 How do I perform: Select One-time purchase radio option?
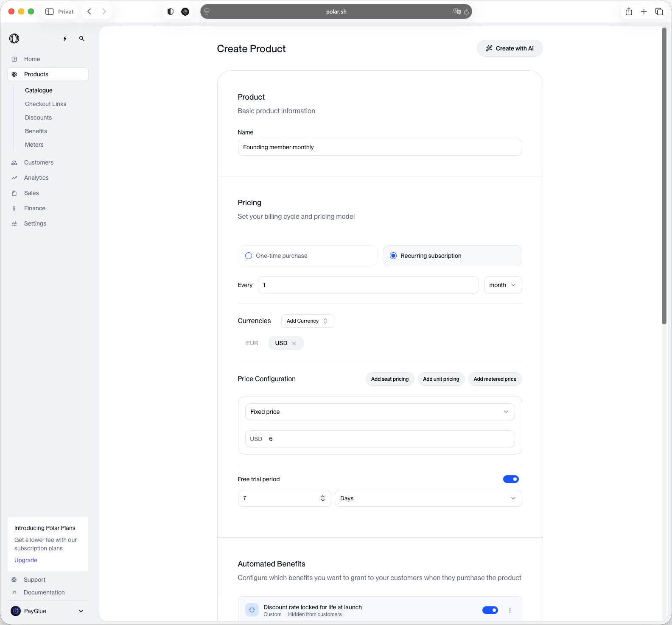308,256
